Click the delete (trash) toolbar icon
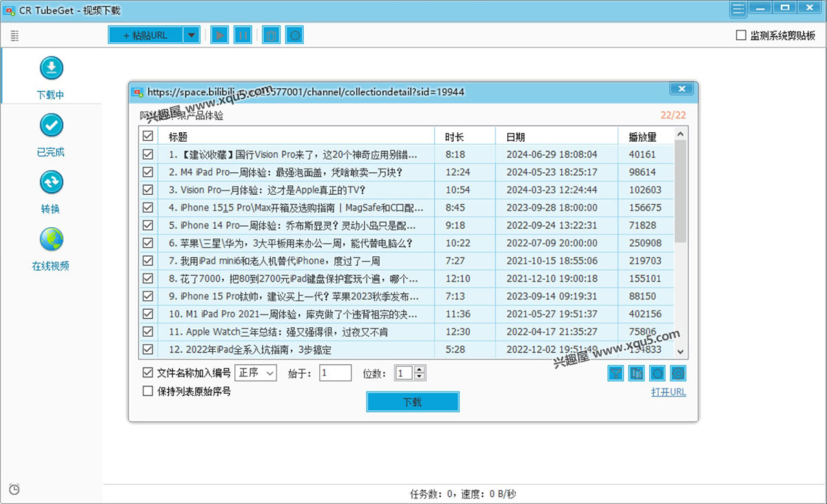This screenshot has width=827, height=504. pos(272,35)
